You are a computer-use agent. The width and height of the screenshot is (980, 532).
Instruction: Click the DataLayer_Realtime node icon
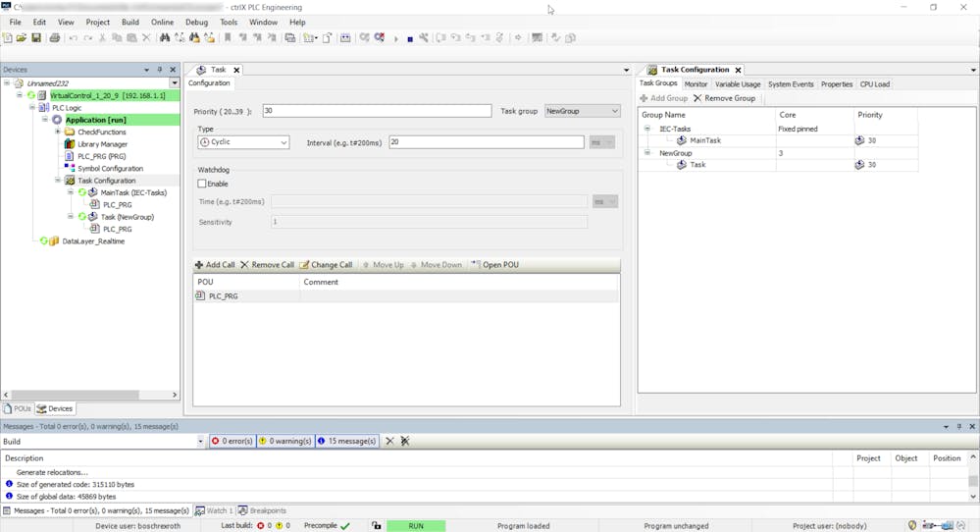(x=56, y=241)
